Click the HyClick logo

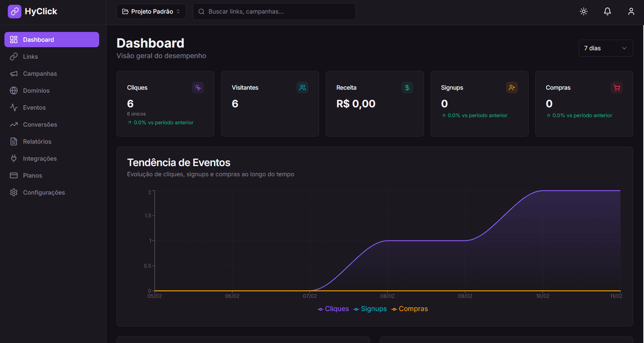click(32, 11)
